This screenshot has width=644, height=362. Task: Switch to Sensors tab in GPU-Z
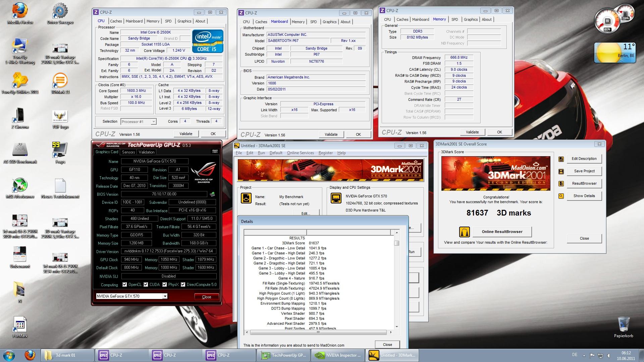pos(128,152)
